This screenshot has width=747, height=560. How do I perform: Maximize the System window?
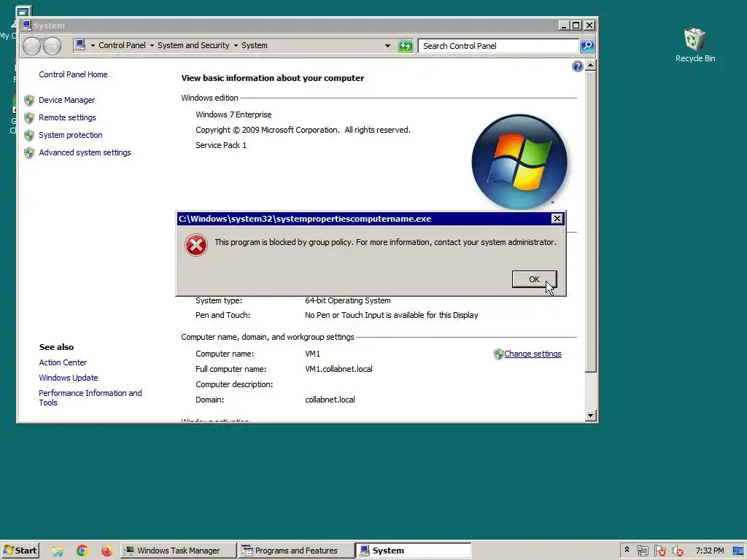point(576,26)
